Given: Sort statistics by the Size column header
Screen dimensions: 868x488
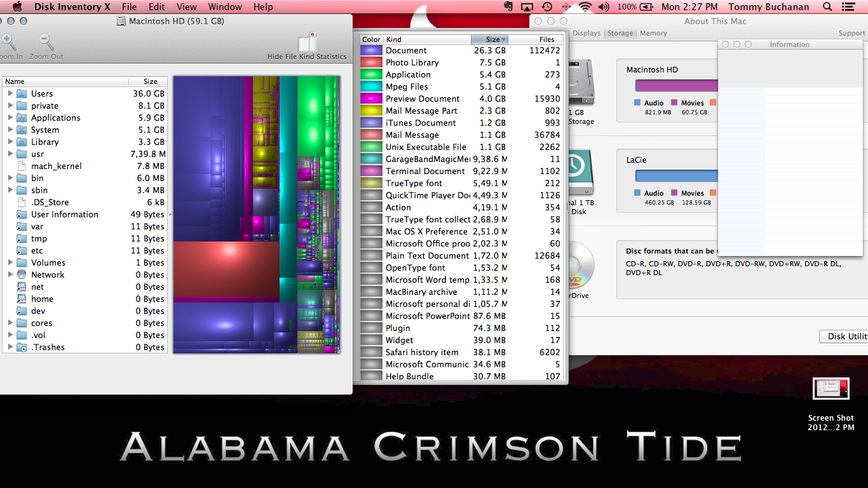Looking at the screenshot, I should point(489,39).
